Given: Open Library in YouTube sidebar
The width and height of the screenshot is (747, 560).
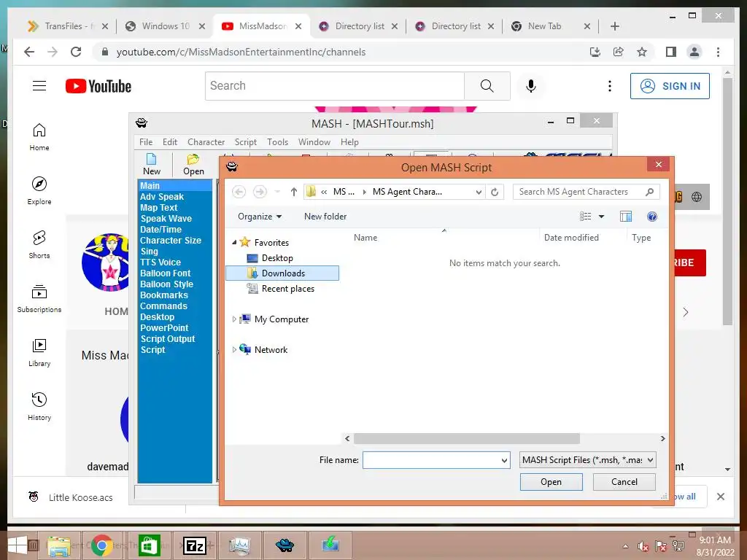Looking at the screenshot, I should pos(39,353).
